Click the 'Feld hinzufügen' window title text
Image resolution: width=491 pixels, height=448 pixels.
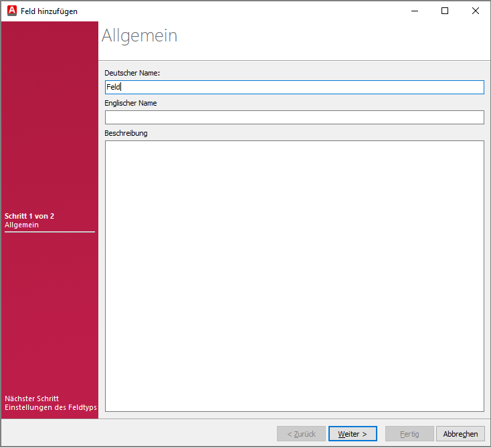point(48,11)
